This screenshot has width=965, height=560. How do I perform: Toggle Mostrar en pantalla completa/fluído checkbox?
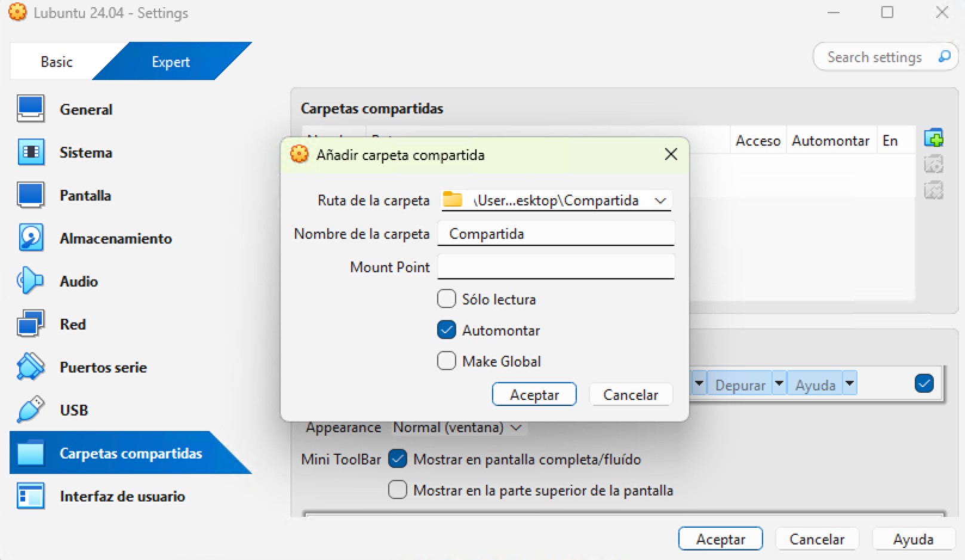(398, 459)
